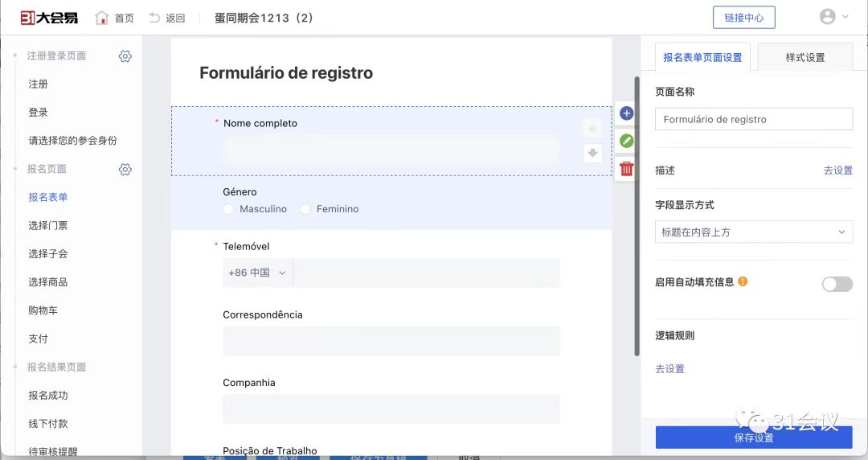Viewport: 868px width, 460px height.
Task: Click the green pencil edit-field icon
Action: [627, 141]
